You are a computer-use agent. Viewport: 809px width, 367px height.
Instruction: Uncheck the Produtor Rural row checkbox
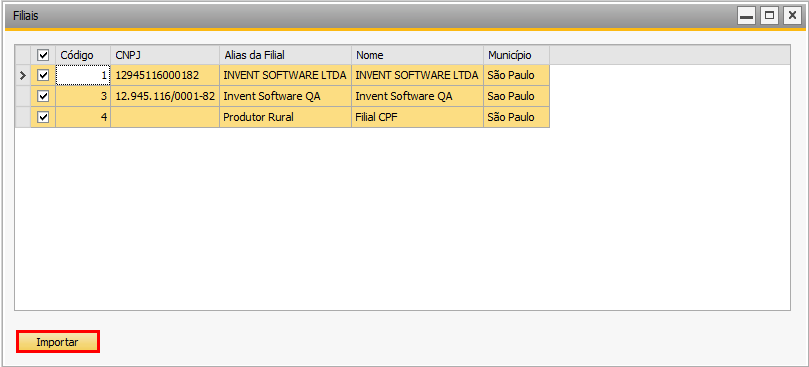click(x=43, y=117)
